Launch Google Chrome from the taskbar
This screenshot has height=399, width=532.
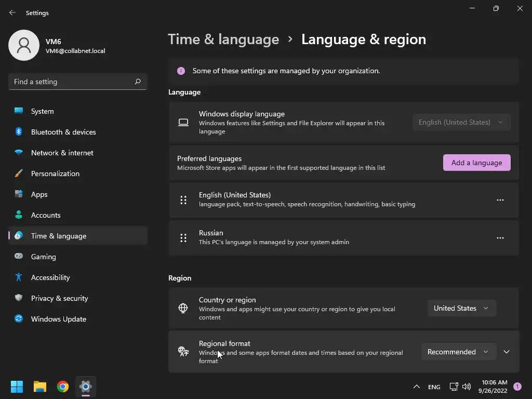tap(63, 387)
